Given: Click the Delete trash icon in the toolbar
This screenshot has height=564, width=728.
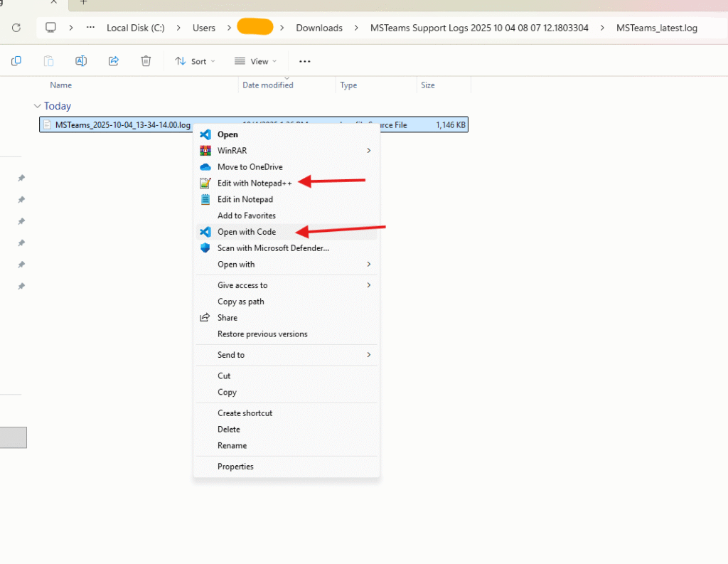Looking at the screenshot, I should pos(146,61).
